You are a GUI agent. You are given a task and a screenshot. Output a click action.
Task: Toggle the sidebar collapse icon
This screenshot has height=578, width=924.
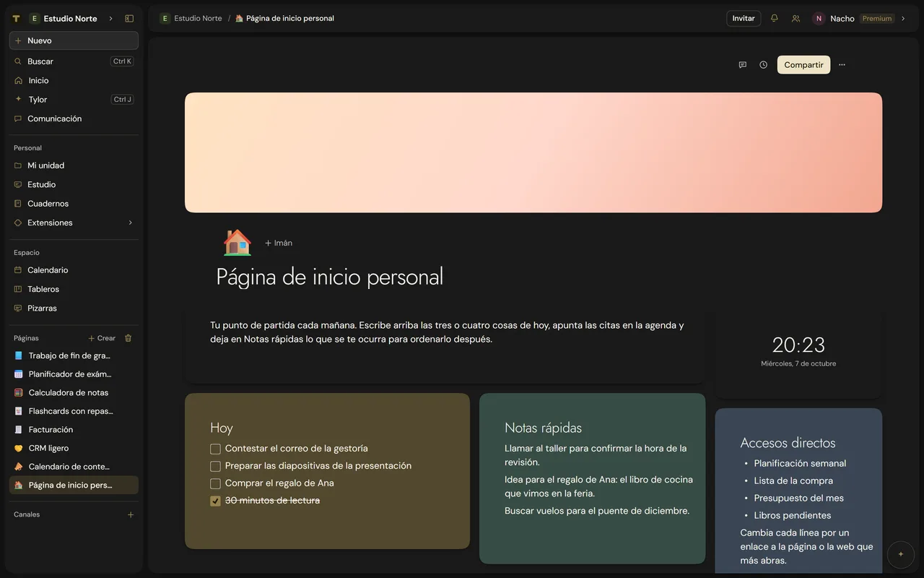click(x=129, y=19)
